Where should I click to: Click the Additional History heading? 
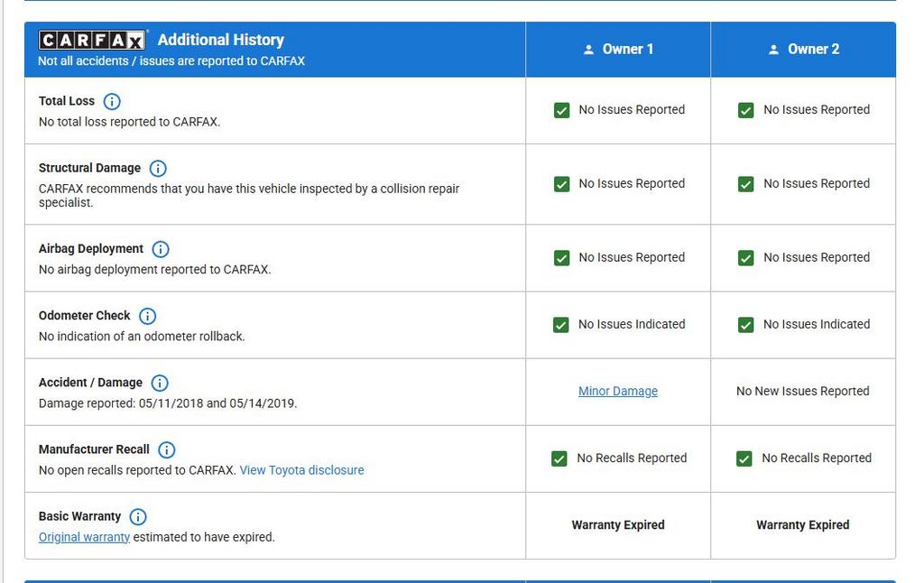pos(221,40)
